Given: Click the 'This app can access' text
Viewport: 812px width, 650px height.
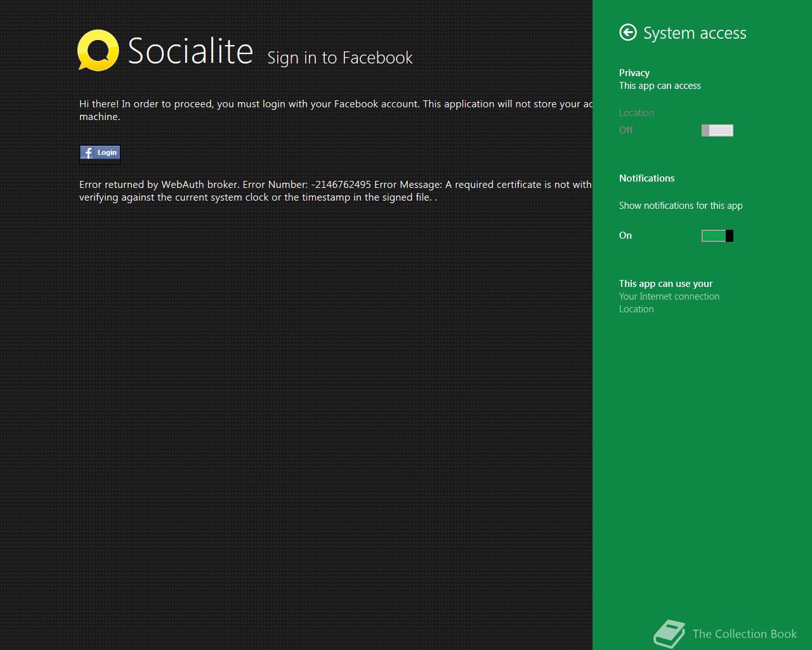Looking at the screenshot, I should (x=660, y=86).
